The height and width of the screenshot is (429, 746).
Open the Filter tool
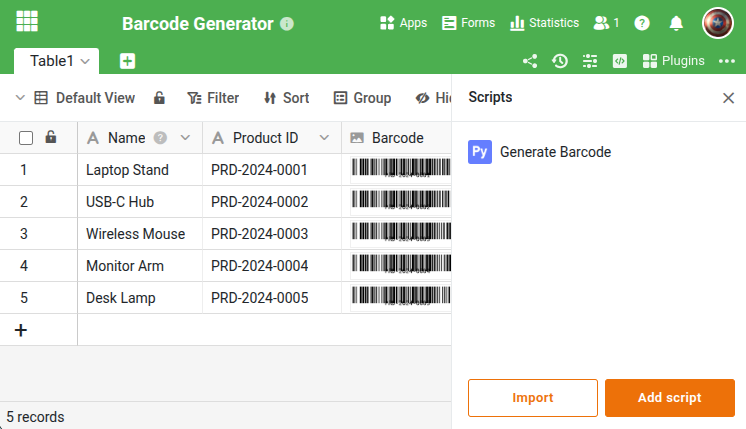pyautogui.click(x=213, y=98)
